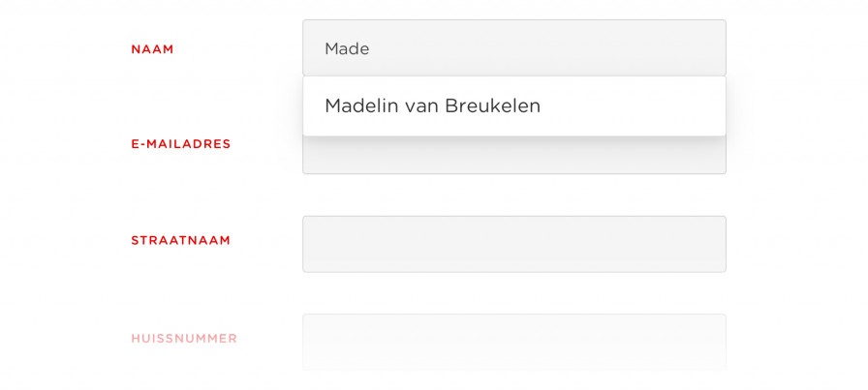Screen dimensions: 868x390
Task: Click the E-MAILADRES field label
Action: pos(181,144)
